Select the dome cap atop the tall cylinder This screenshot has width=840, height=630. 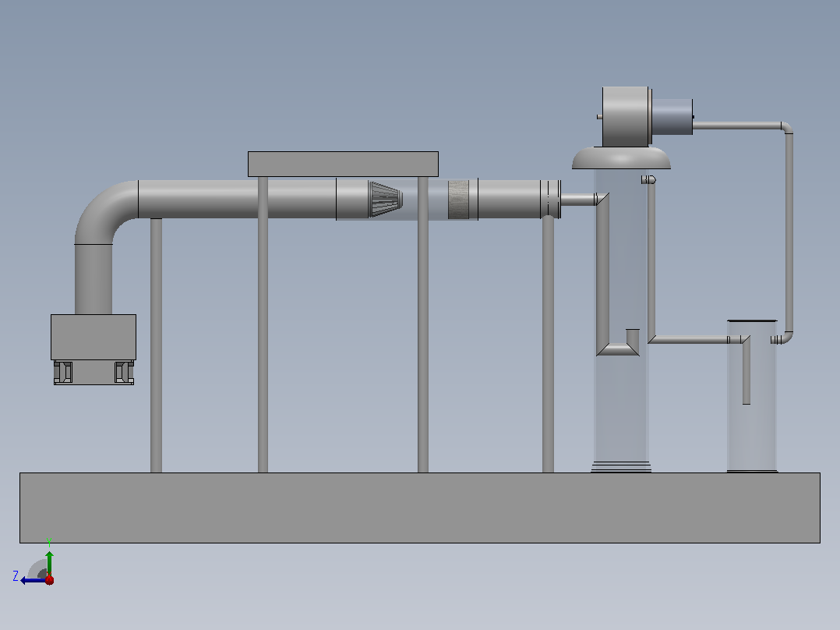pyautogui.click(x=622, y=158)
